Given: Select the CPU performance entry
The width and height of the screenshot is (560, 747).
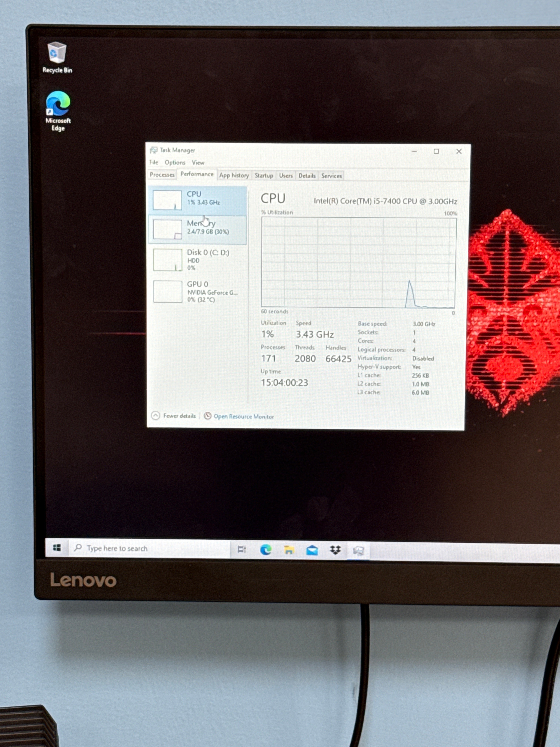Looking at the screenshot, I should point(198,200).
